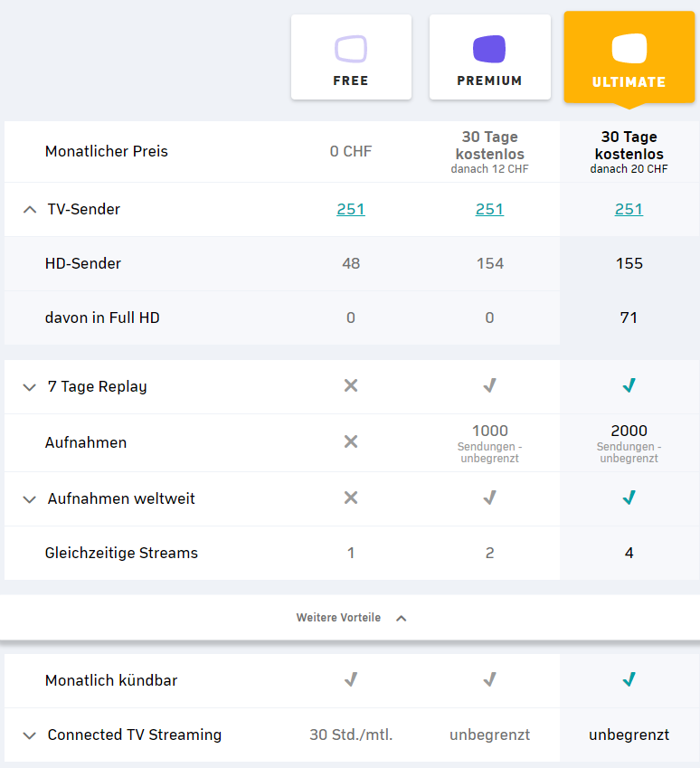The width and height of the screenshot is (700, 768).
Task: Select the FREE plan tab
Action: pos(351,57)
